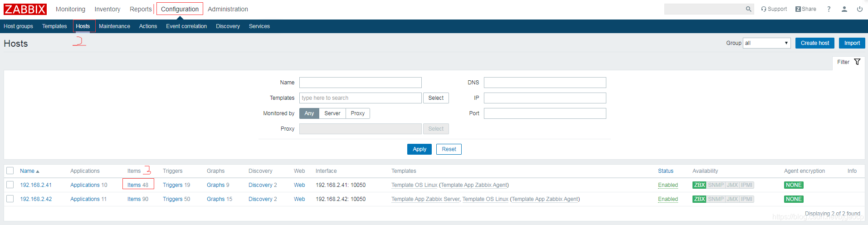Image resolution: width=868 pixels, height=225 pixels.
Task: Open the user profile icon
Action: (x=844, y=9)
